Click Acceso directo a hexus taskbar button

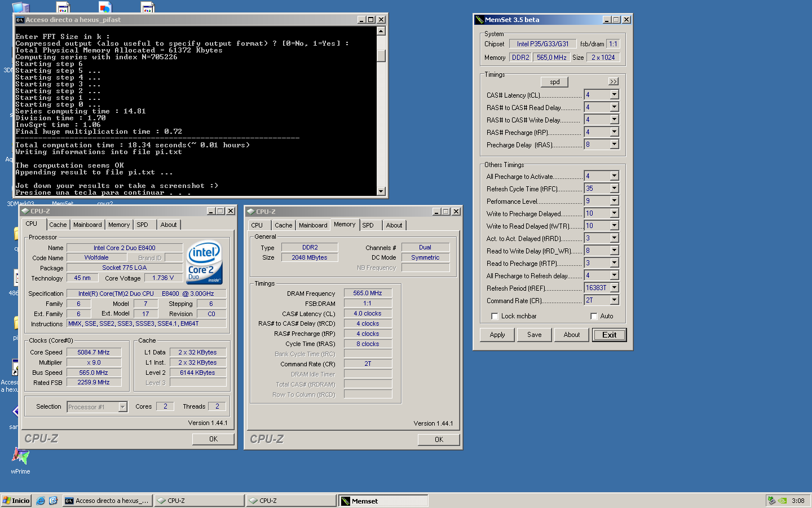(107, 501)
